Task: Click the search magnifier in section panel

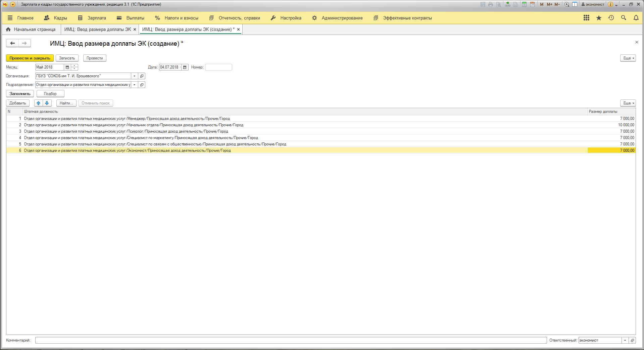Action: (623, 18)
